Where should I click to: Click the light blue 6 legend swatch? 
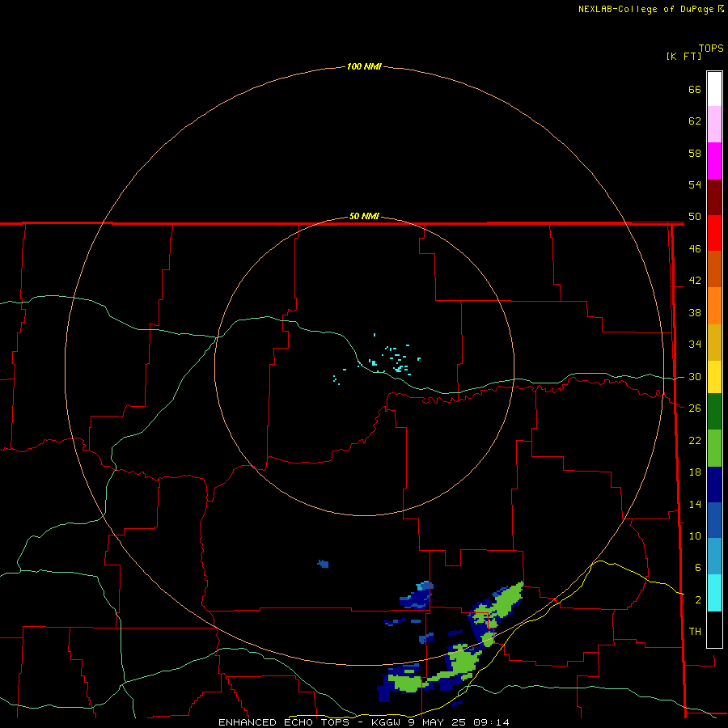coord(714,557)
